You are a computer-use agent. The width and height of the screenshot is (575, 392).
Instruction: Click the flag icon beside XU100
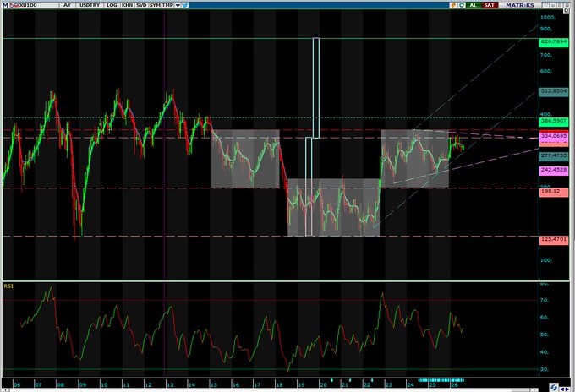click(x=14, y=5)
